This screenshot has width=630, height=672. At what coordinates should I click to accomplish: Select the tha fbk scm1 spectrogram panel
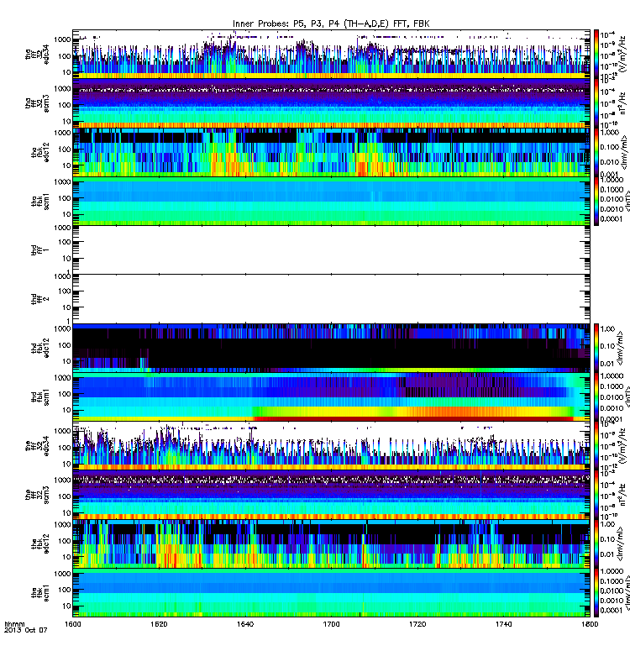(331, 201)
